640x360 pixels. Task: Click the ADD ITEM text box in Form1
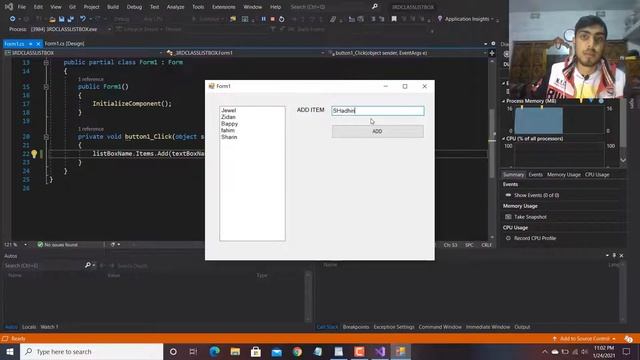click(378, 111)
